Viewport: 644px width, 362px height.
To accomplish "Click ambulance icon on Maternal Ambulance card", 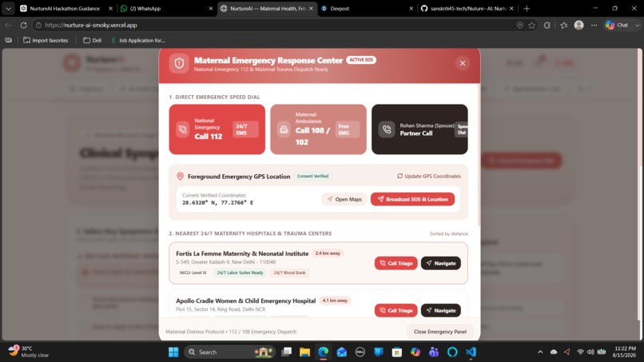I will pos(284,129).
